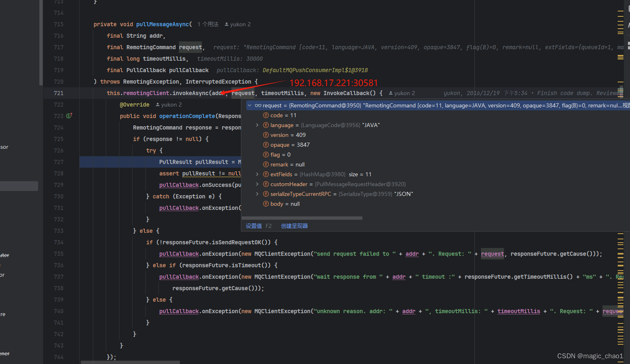Image resolution: width=630 pixels, height=364 pixels.
Task: Click the field icon next to language
Action: tap(266, 125)
